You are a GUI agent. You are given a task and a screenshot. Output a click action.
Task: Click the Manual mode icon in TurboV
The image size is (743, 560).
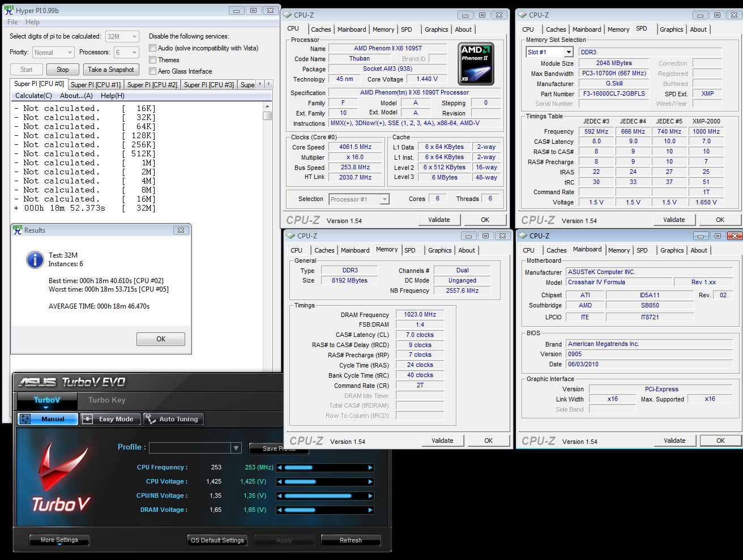tap(25, 419)
